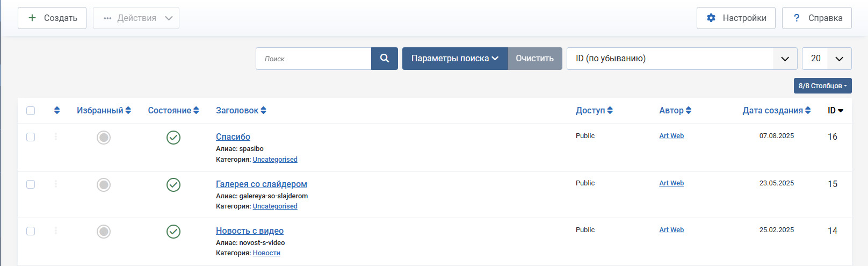Focus the Поиск search field
Viewport: 868px width, 266px height.
click(314, 59)
